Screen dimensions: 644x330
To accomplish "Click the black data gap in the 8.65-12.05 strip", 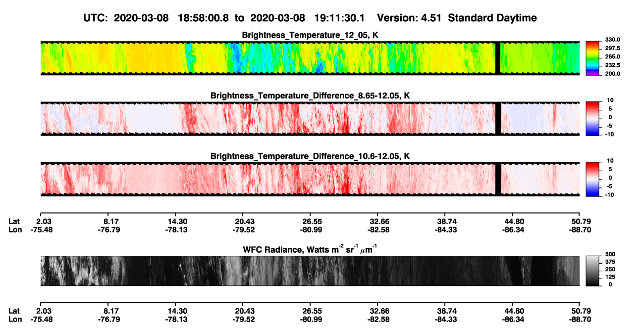I will click(x=498, y=118).
